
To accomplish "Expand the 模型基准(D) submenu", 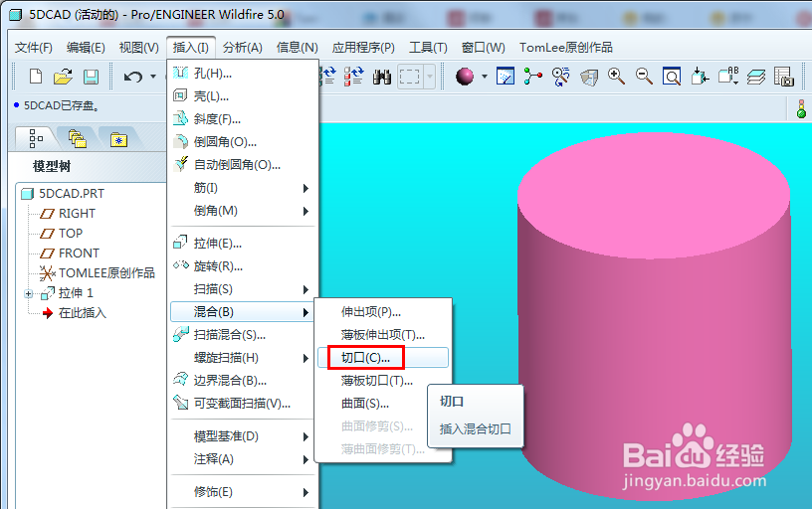I will point(243,436).
